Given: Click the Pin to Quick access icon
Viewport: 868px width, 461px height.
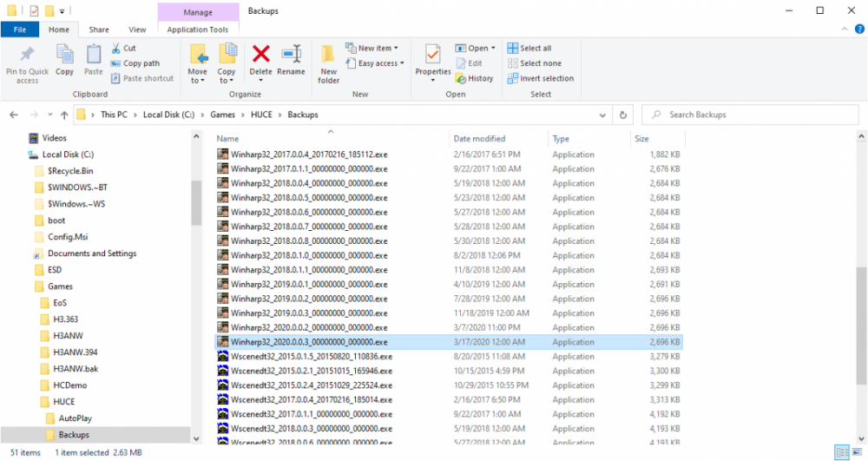Looking at the screenshot, I should click(27, 54).
